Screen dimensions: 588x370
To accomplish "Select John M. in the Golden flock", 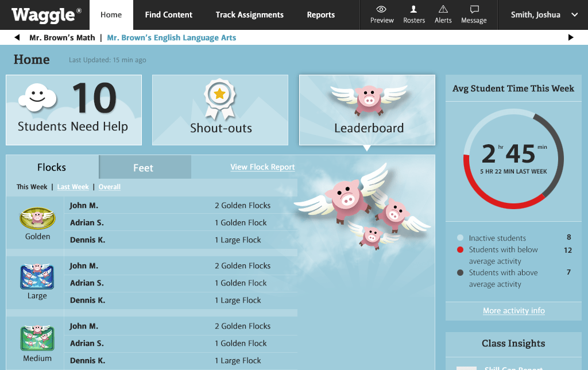I will 84,205.
